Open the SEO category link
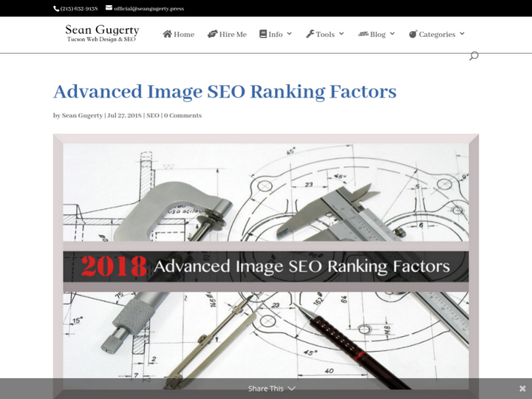This screenshot has width=532, height=399. [153, 115]
